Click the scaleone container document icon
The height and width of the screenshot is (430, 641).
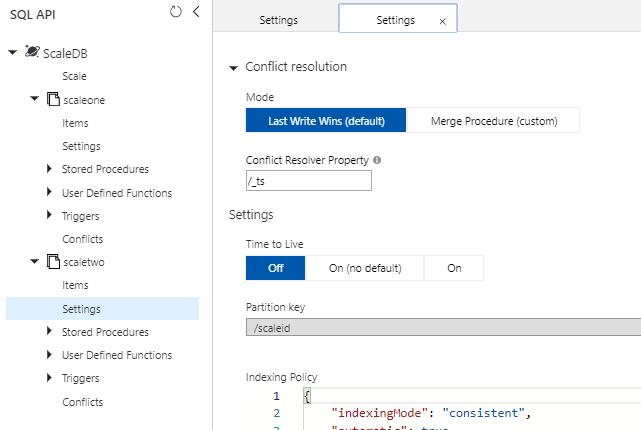point(53,99)
